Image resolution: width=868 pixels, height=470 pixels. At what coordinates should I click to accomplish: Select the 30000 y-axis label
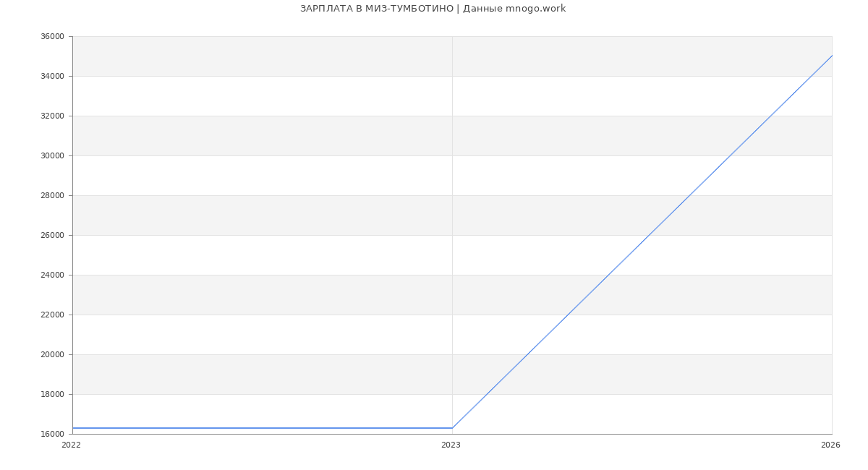pyautogui.click(x=52, y=156)
